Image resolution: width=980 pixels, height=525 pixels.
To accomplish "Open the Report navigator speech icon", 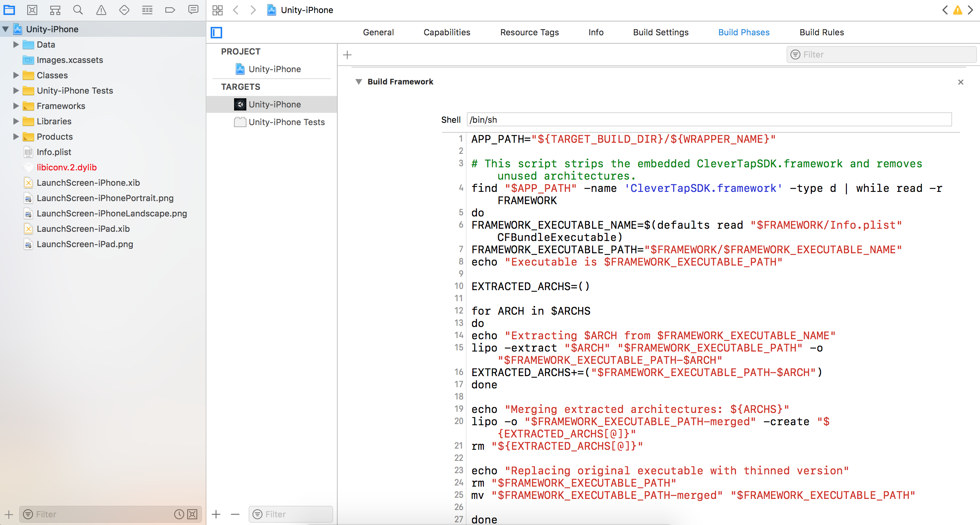I will 193,10.
